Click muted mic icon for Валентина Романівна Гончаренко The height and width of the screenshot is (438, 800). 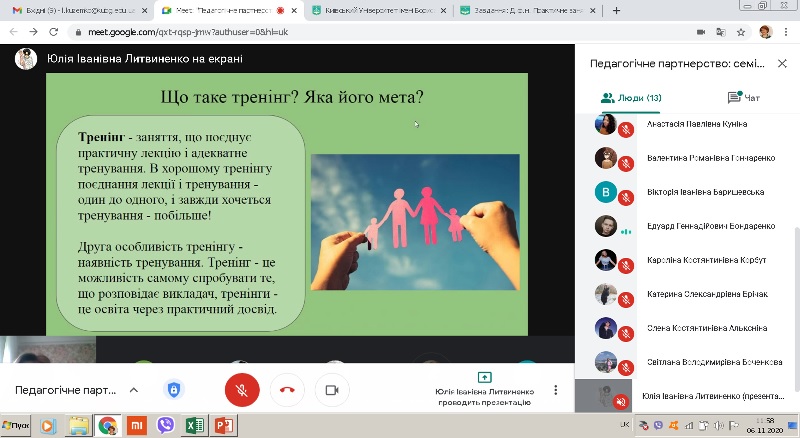[626, 164]
